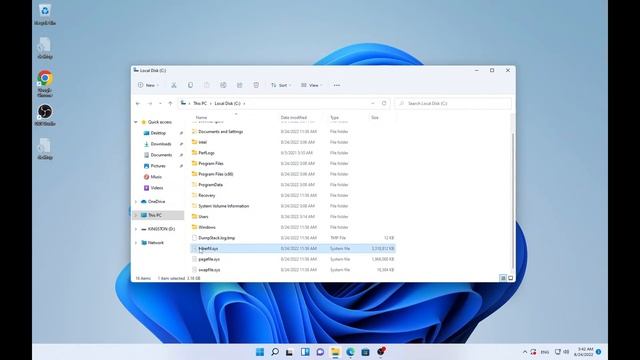Screen dimensions: 640x360
Task: Show hidden icons in system tray
Action: coord(525,352)
